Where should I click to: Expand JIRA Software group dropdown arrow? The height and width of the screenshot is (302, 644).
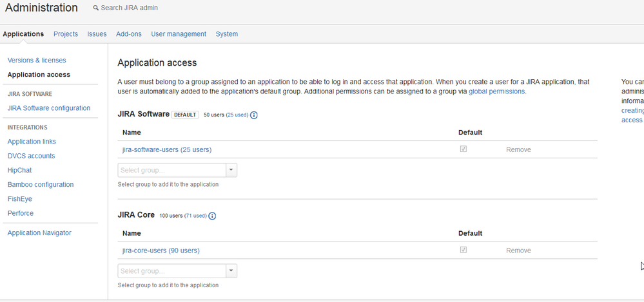click(231, 170)
